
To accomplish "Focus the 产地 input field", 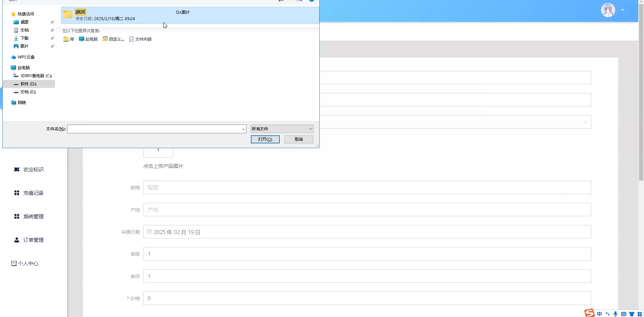I will coord(367,210).
